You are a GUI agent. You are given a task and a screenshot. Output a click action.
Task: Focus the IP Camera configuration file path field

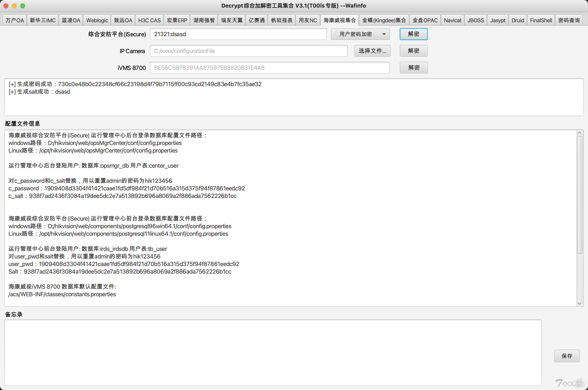(248, 51)
